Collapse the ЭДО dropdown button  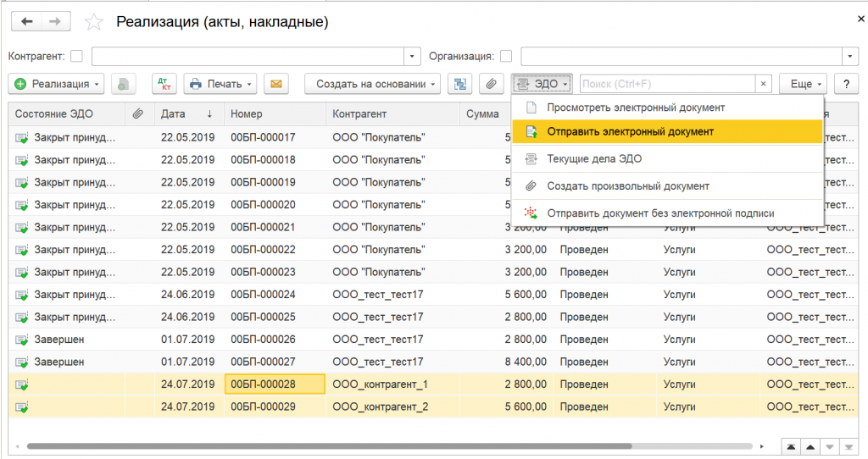tap(542, 84)
